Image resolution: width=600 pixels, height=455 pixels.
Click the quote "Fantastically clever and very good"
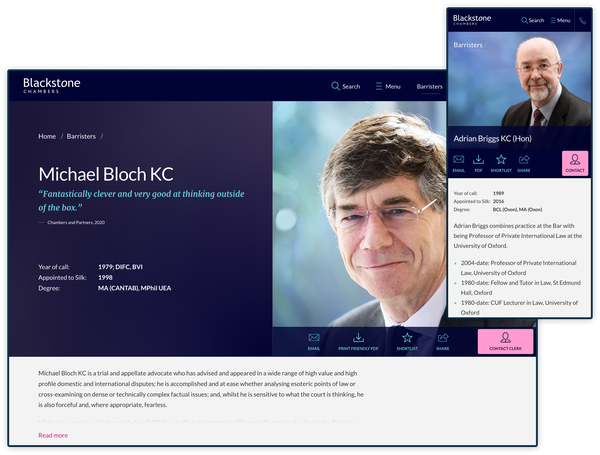point(141,201)
